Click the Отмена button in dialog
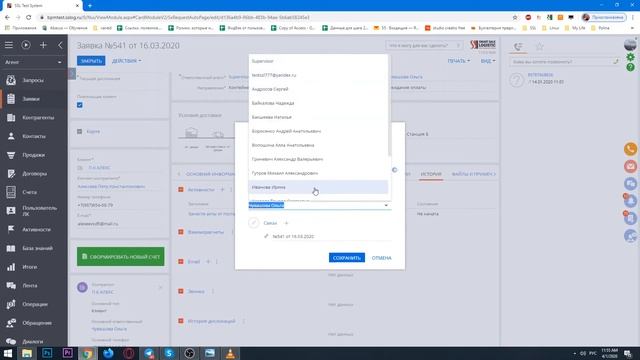This screenshot has height=360, width=640. [381, 258]
